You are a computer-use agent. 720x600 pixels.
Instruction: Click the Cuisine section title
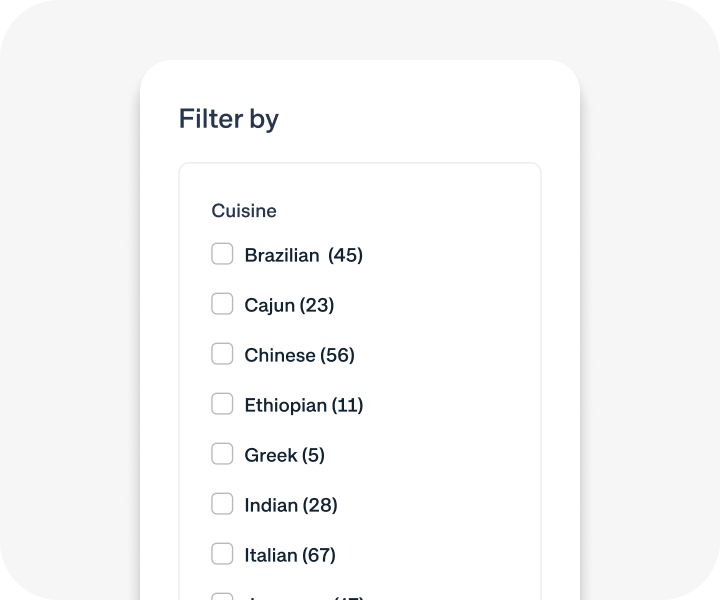(x=244, y=211)
